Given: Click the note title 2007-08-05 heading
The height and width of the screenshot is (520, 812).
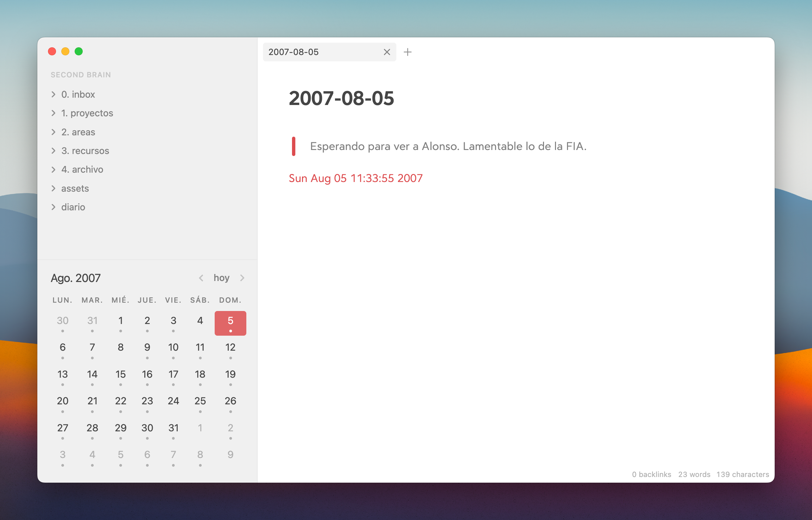Looking at the screenshot, I should (341, 98).
